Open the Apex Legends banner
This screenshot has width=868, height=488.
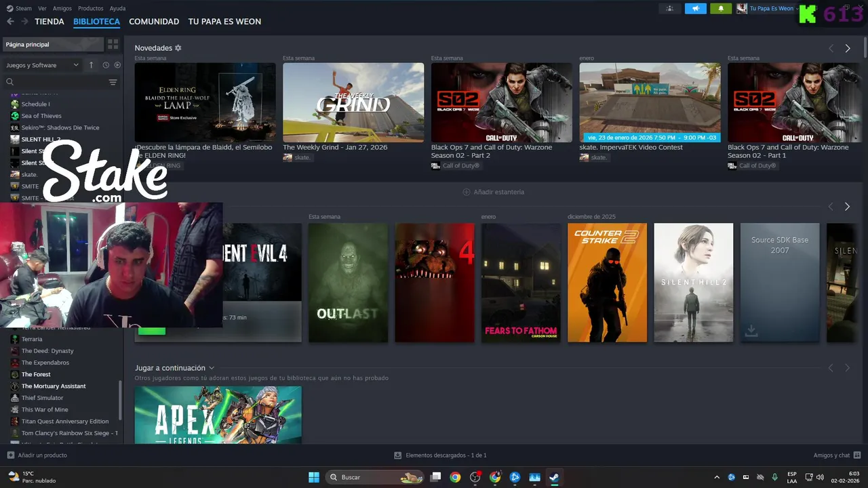tap(218, 415)
